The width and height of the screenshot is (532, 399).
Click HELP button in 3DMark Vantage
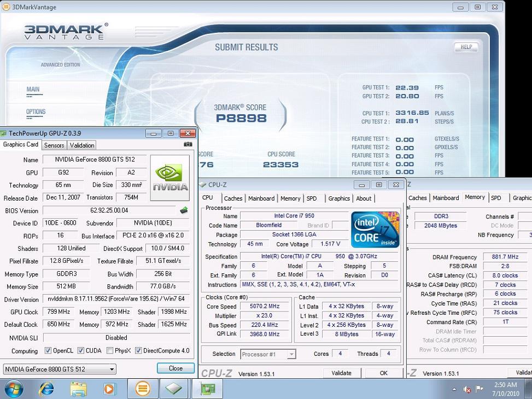click(466, 47)
